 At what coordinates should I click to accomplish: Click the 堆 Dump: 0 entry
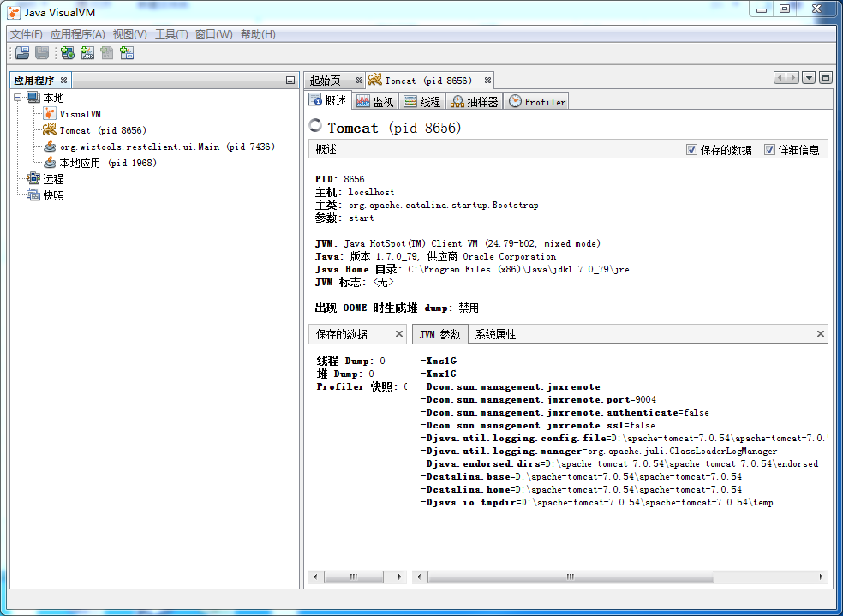pos(345,374)
